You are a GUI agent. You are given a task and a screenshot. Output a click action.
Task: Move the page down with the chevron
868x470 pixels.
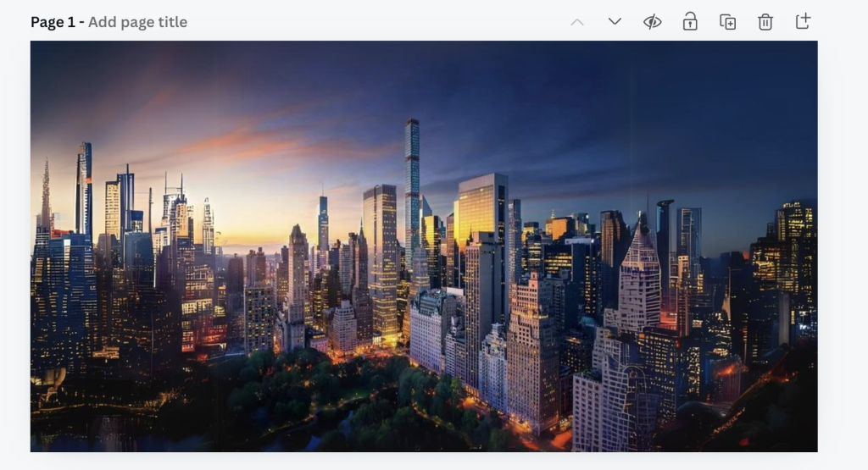tap(615, 22)
